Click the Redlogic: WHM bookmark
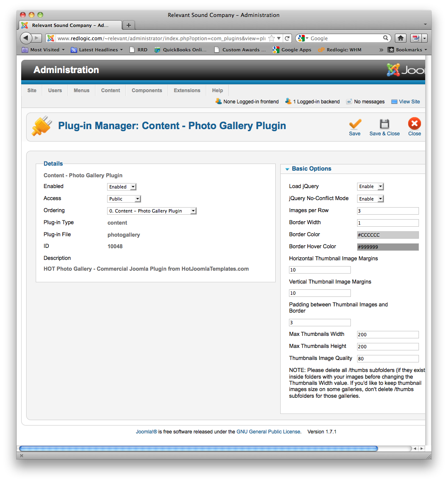 point(340,50)
